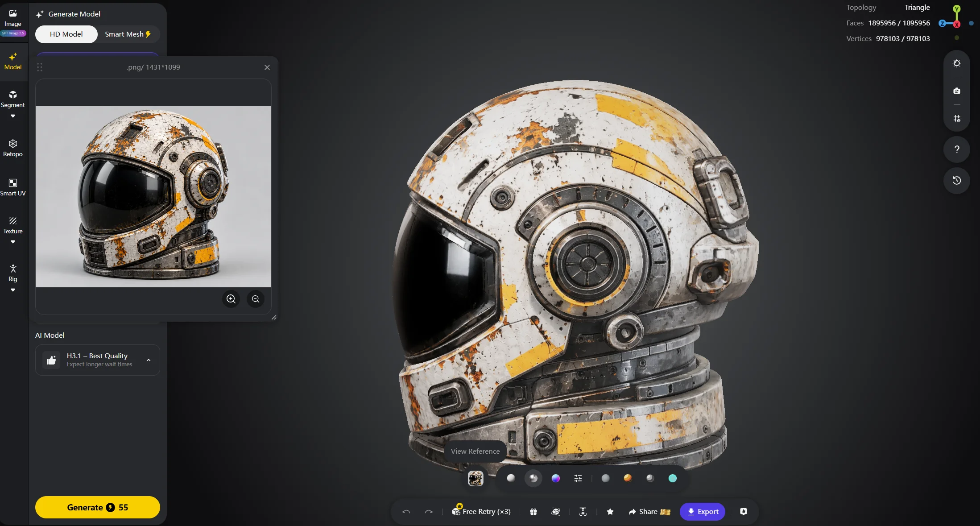Open material adjustment sliders icon

[578, 478]
